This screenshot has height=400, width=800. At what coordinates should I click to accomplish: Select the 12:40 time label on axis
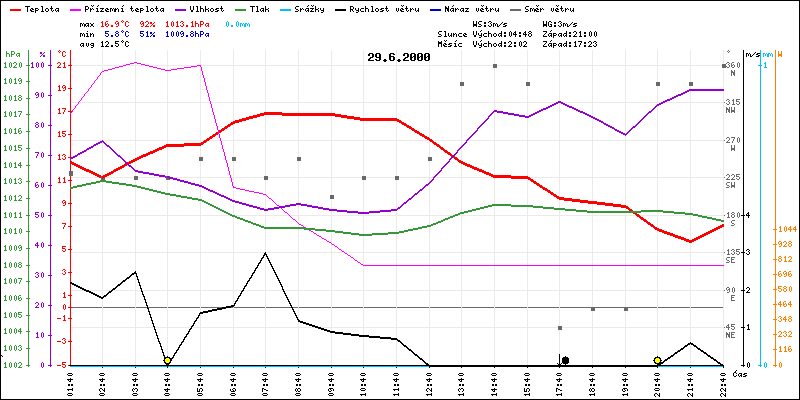click(x=429, y=382)
